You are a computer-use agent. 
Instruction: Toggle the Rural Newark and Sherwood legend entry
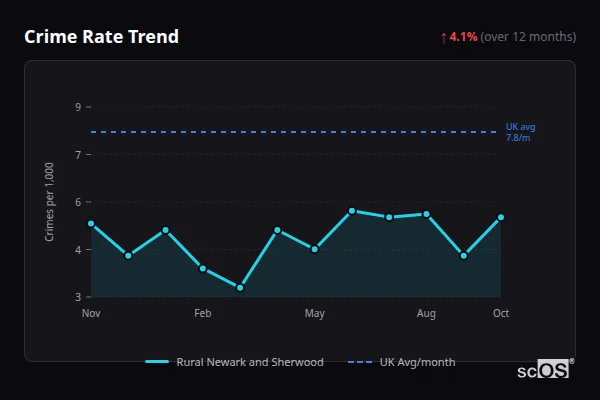tap(235, 362)
